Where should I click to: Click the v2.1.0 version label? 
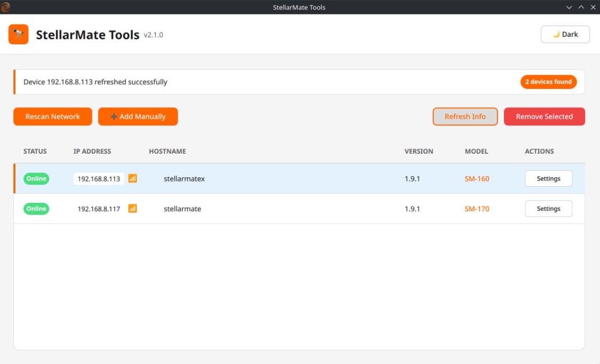click(x=153, y=35)
